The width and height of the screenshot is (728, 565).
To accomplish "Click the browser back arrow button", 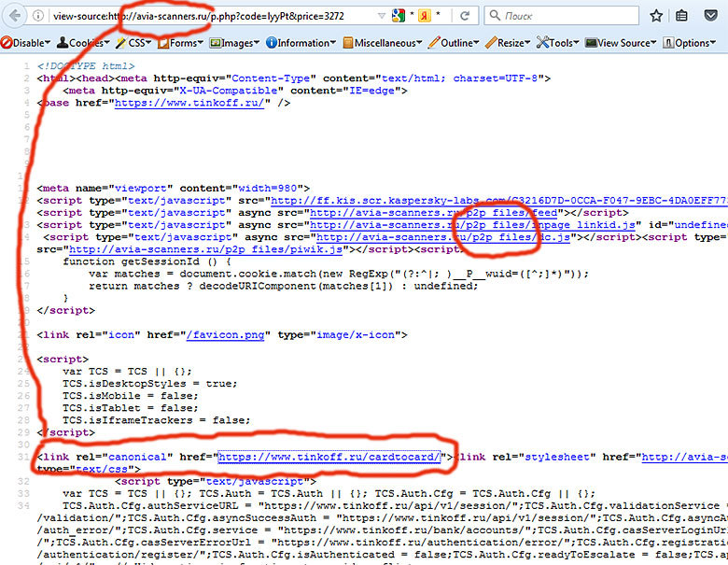I will coord(14,16).
